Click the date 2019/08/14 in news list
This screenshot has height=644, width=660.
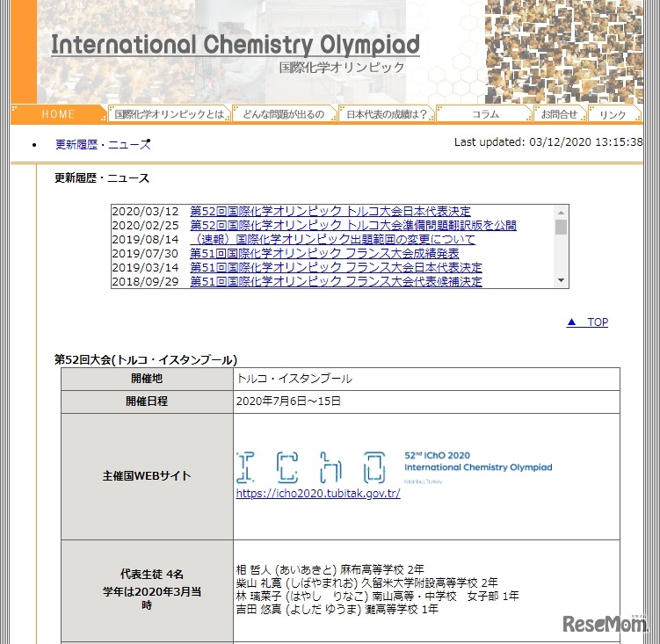(x=145, y=239)
